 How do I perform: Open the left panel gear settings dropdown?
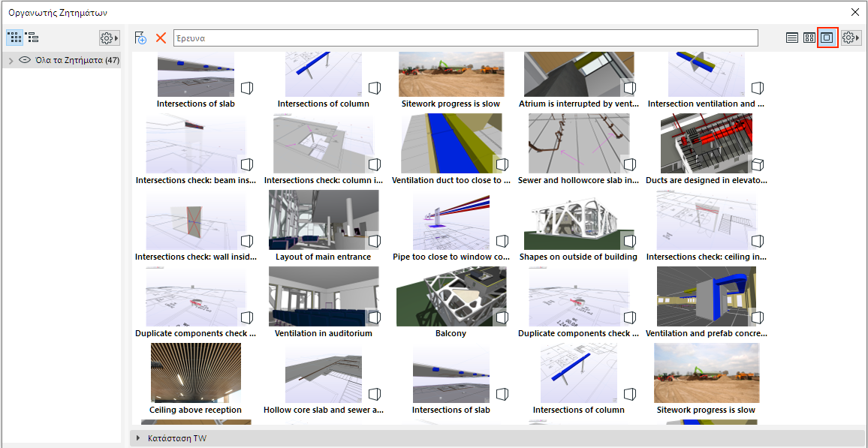[x=109, y=38]
